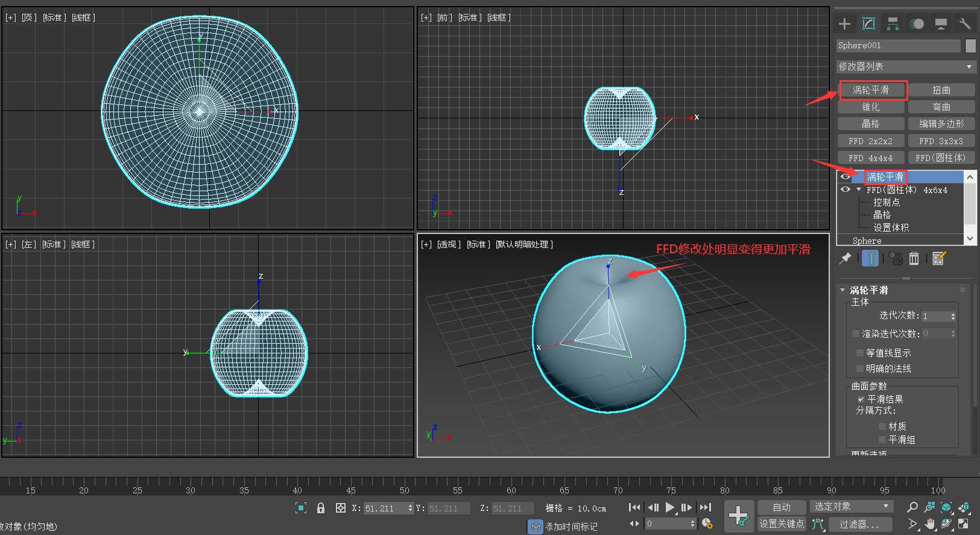Open the Create command panel tab
Image resolution: width=980 pixels, height=535 pixels.
click(844, 24)
